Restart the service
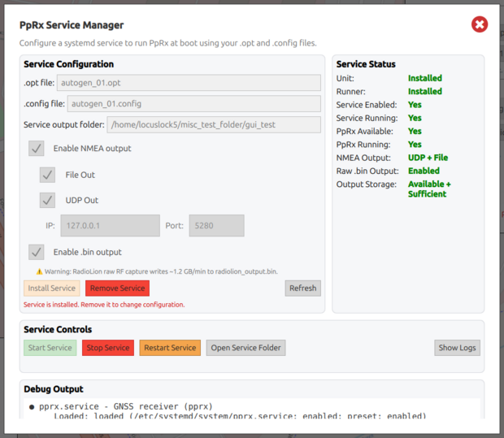 pyautogui.click(x=170, y=348)
